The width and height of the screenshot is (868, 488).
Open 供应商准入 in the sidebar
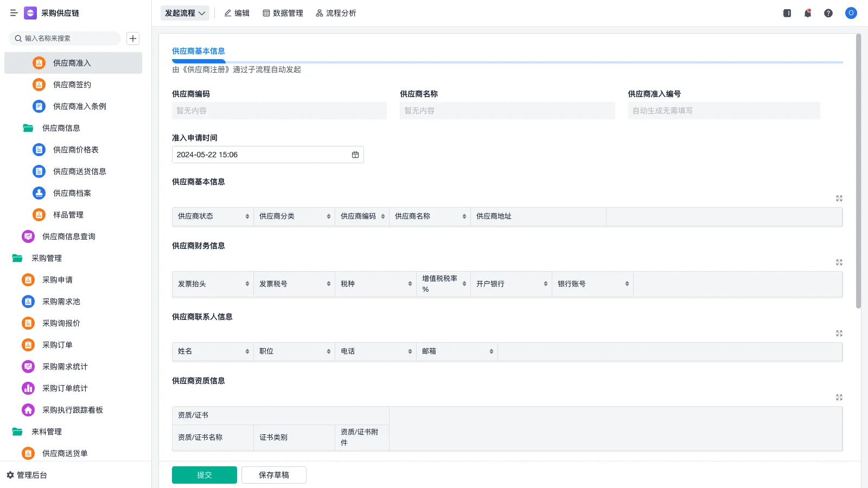pos(73,63)
